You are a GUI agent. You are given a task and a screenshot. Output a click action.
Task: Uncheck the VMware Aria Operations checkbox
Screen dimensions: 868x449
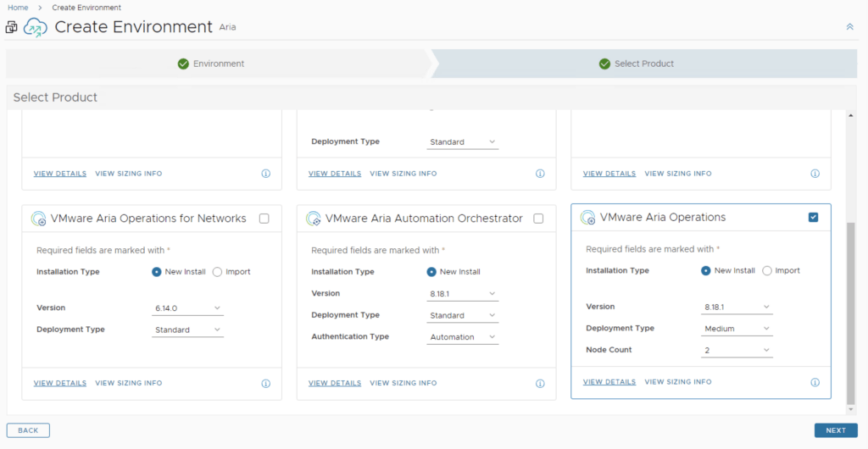[x=814, y=218]
